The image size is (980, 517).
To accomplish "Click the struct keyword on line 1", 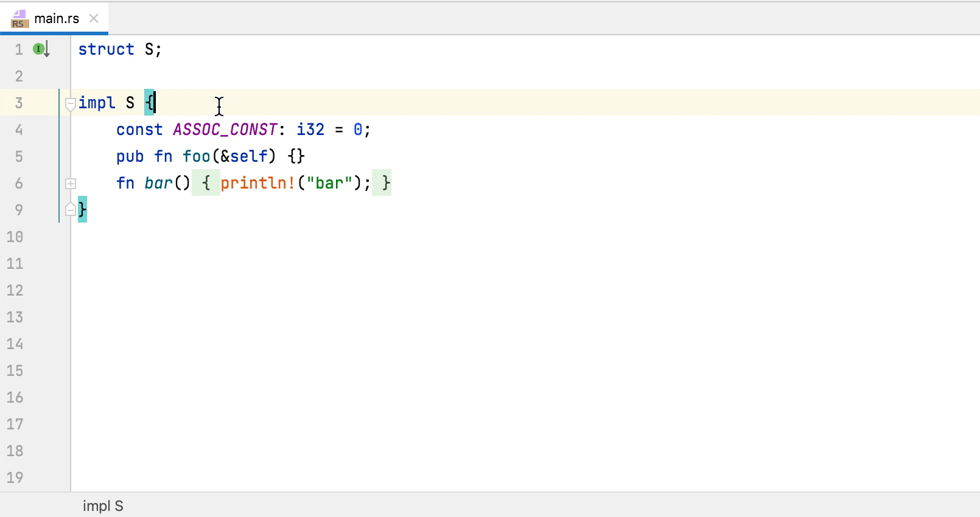I will [x=107, y=49].
